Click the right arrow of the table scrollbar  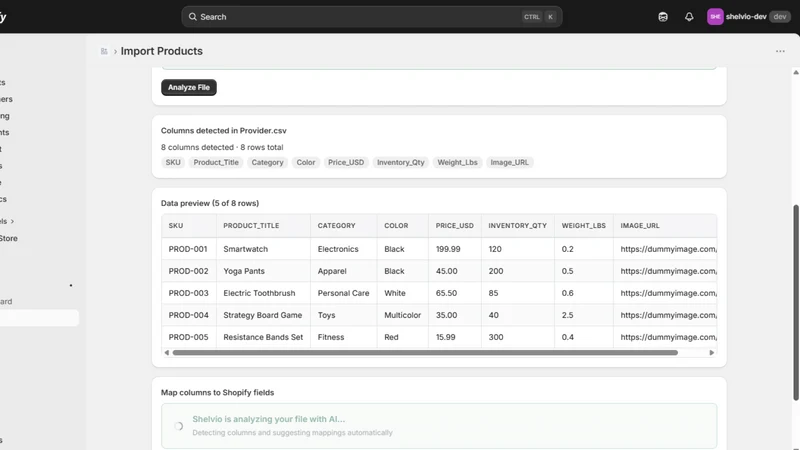pos(712,353)
